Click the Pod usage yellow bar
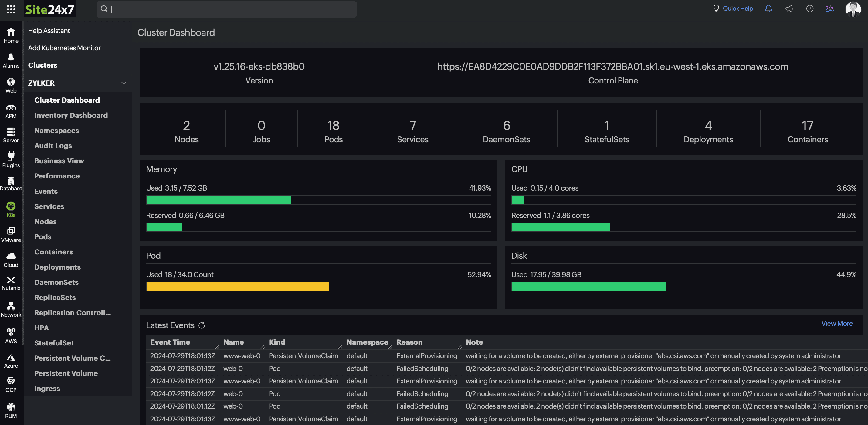 [237, 287]
